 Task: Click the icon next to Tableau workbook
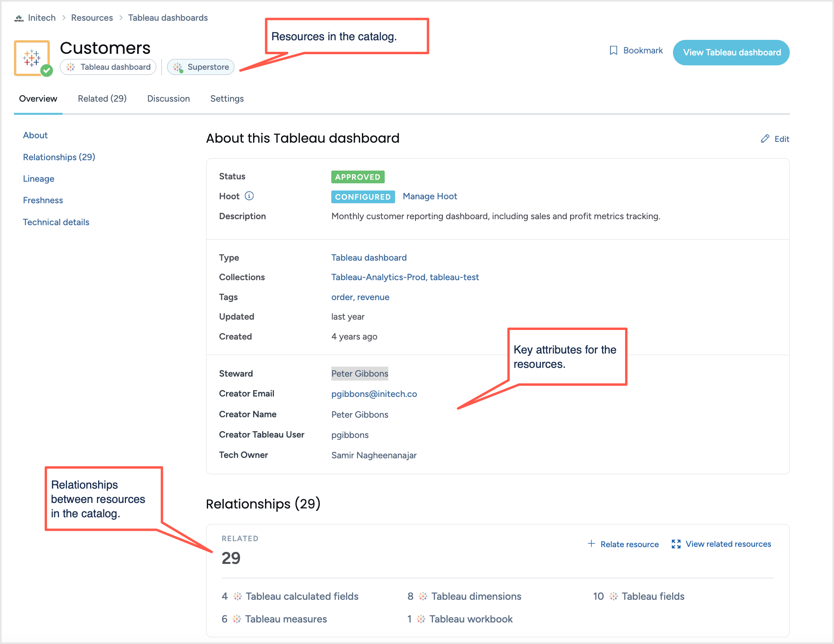[x=421, y=619]
